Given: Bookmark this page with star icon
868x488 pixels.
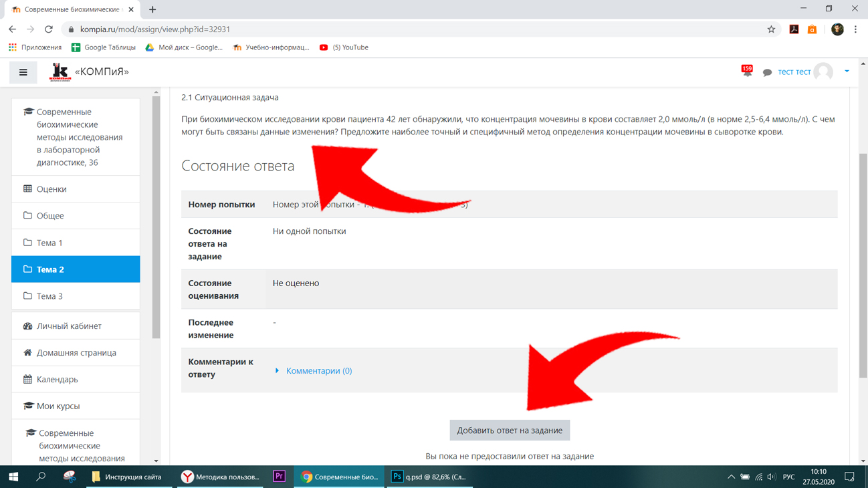Looking at the screenshot, I should [771, 29].
